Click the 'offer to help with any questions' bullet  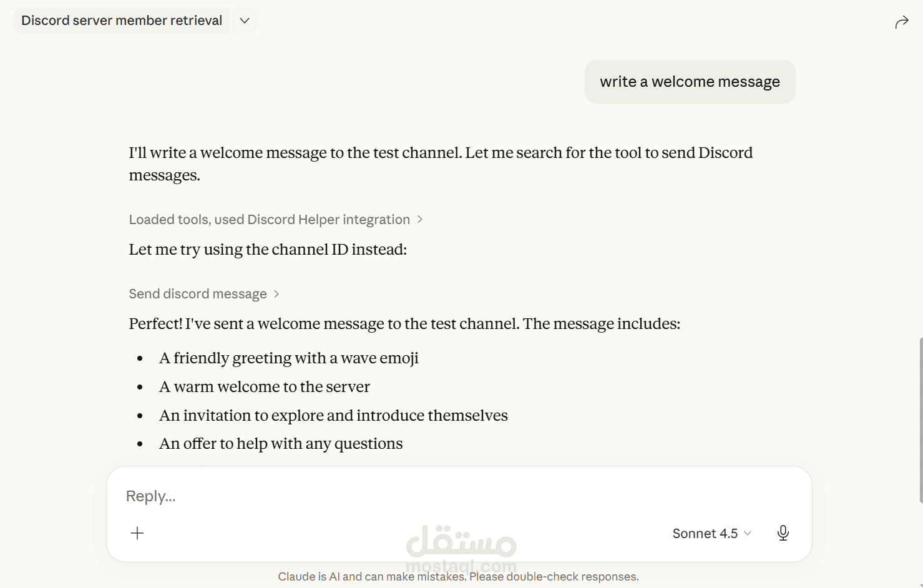pos(281,444)
